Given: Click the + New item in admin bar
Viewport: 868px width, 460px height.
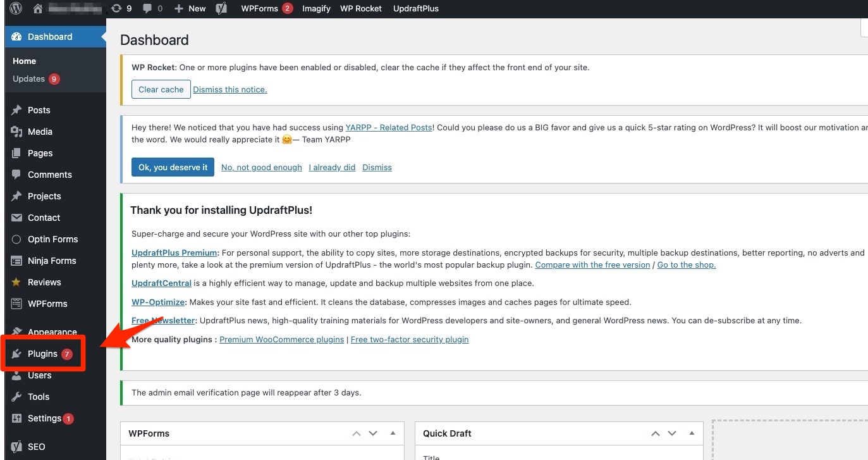Looking at the screenshot, I should [190, 8].
